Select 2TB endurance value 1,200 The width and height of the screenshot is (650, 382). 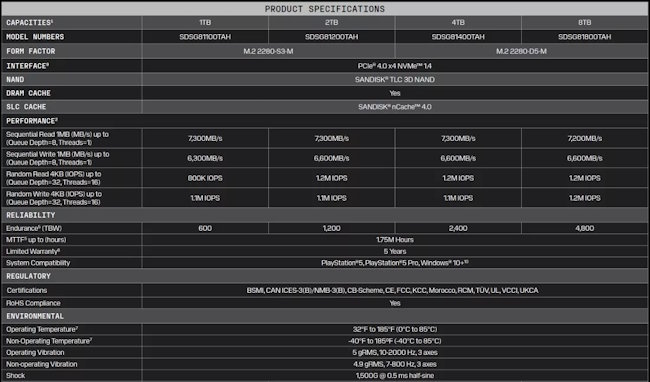point(331,228)
